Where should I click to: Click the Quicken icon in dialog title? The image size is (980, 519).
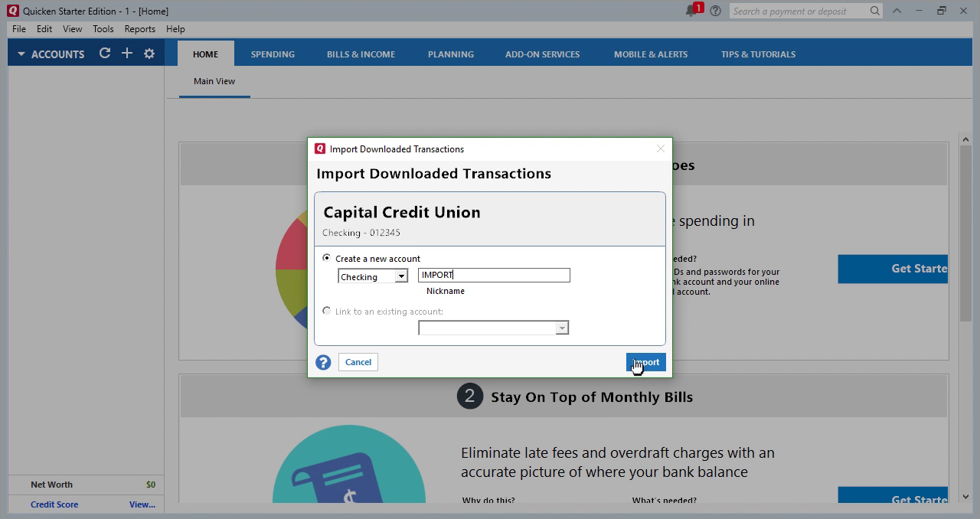pyautogui.click(x=320, y=149)
